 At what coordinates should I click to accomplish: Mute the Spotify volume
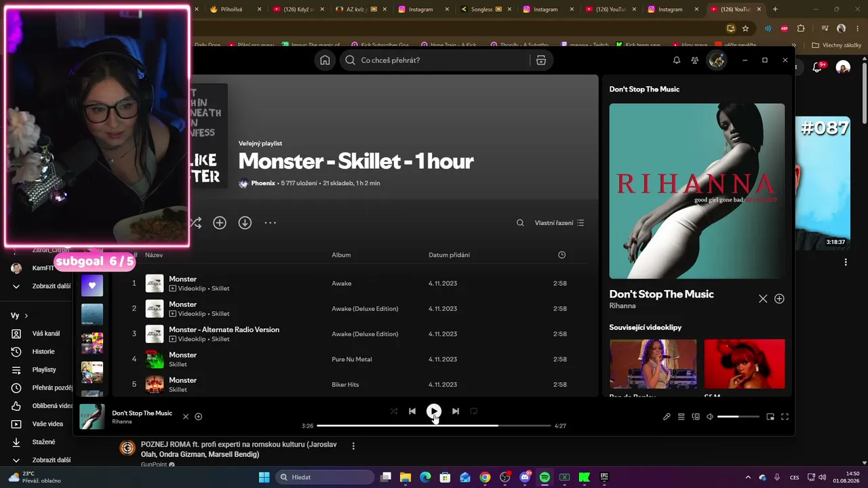[710, 417]
